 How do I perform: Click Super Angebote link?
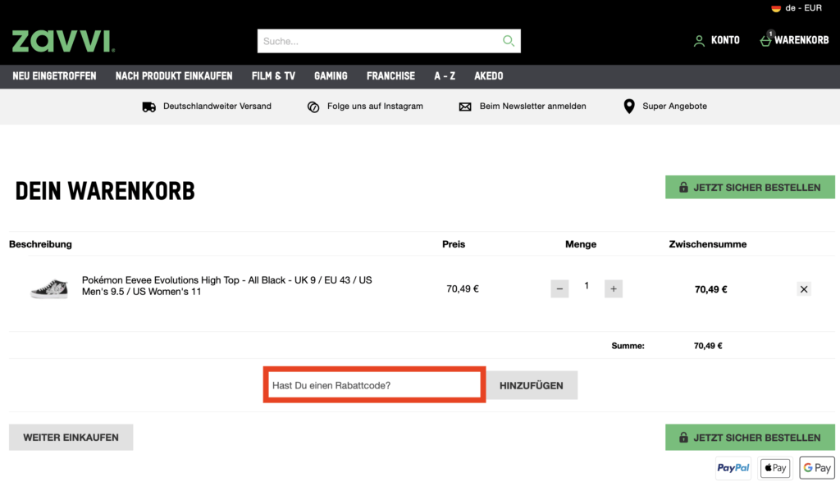tap(674, 106)
